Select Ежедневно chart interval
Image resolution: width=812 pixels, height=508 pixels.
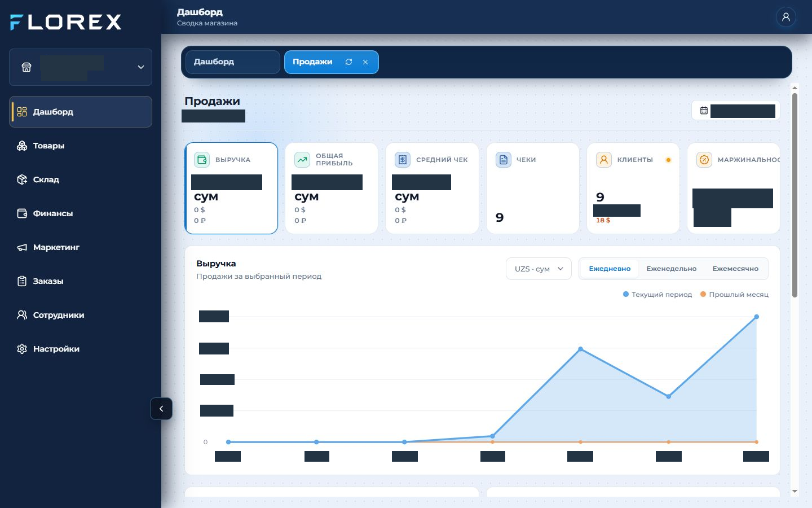pos(610,269)
